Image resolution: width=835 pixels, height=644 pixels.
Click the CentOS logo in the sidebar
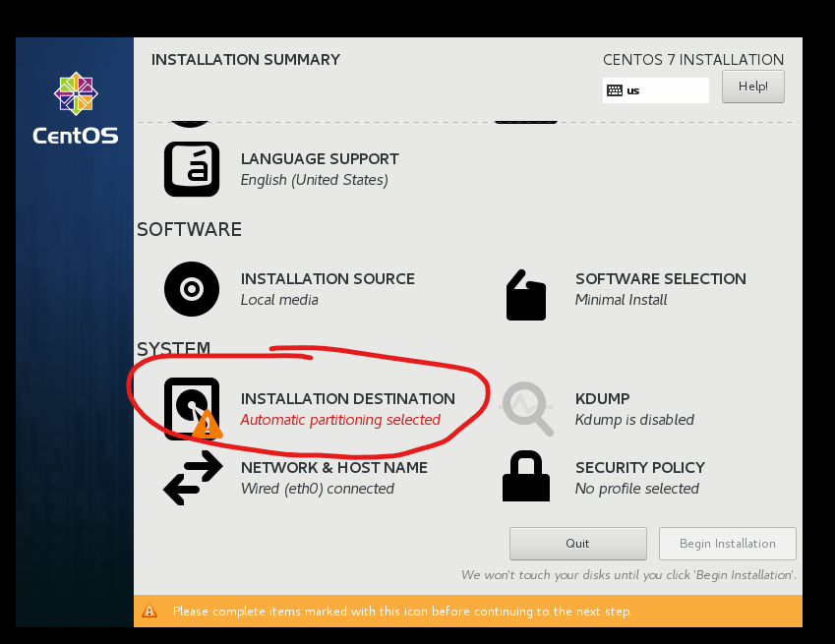tap(76, 108)
